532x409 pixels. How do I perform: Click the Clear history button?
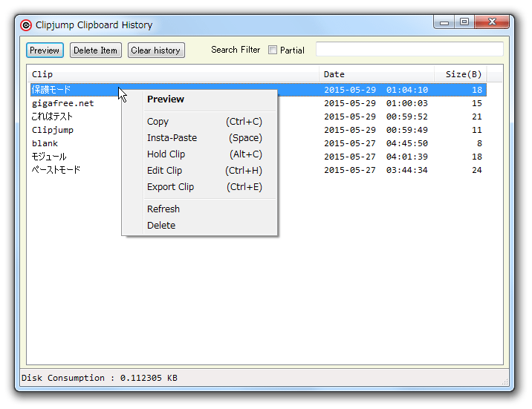(x=156, y=50)
